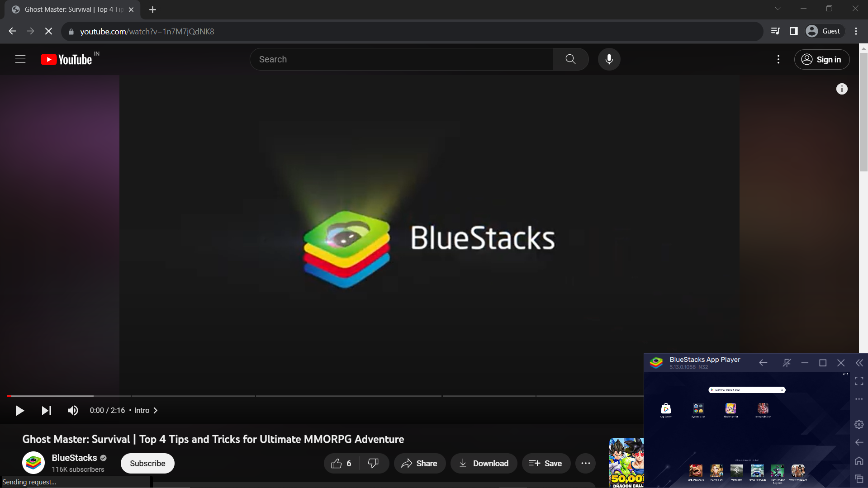This screenshot has height=488, width=868.
Task: Dislike the video with thumbs down
Action: [x=373, y=463]
